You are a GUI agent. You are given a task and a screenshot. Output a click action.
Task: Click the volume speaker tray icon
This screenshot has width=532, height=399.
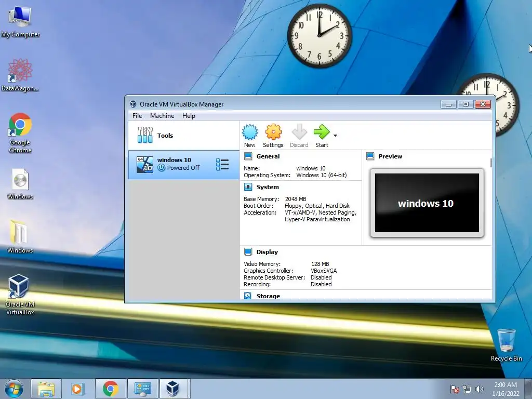point(479,389)
